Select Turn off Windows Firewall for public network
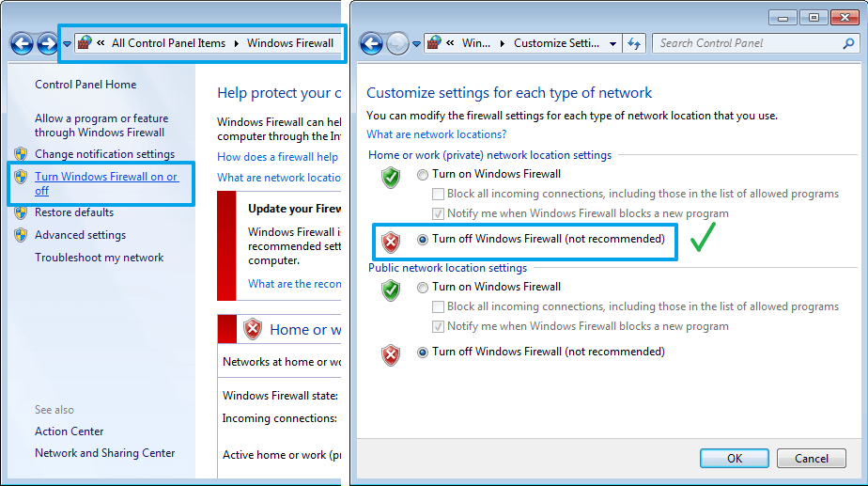 point(423,353)
